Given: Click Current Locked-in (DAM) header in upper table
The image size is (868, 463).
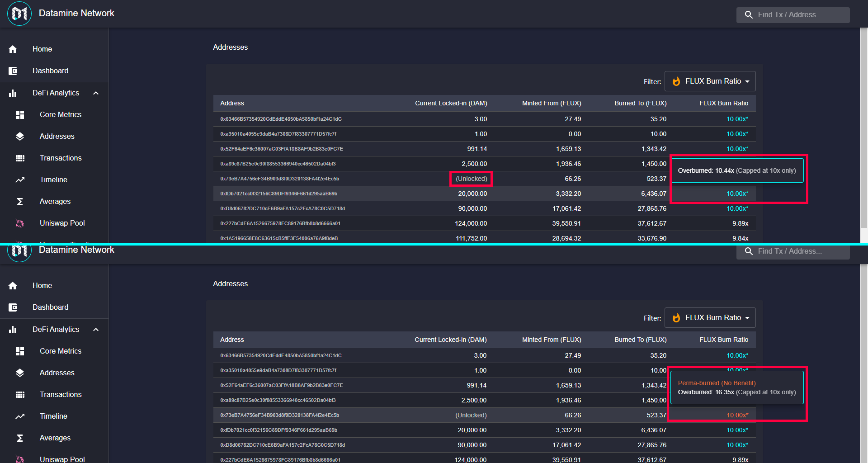Looking at the screenshot, I should 451,104.
